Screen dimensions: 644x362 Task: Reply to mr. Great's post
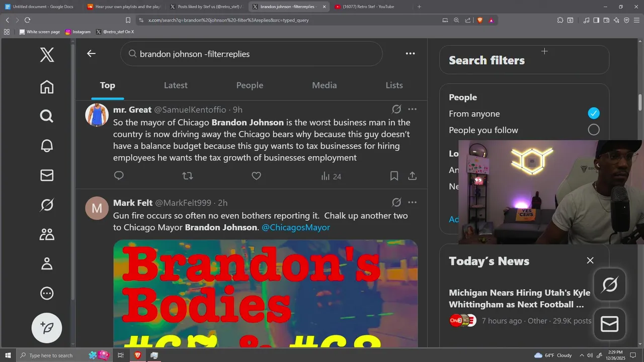119,176
